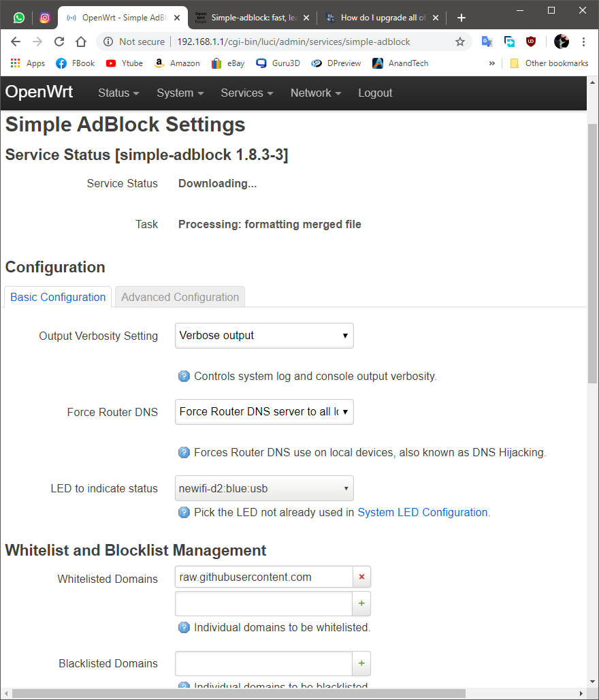Screen dimensions: 599x700
Task: Click the green plus beside Blacklisted Domains
Action: (361, 663)
